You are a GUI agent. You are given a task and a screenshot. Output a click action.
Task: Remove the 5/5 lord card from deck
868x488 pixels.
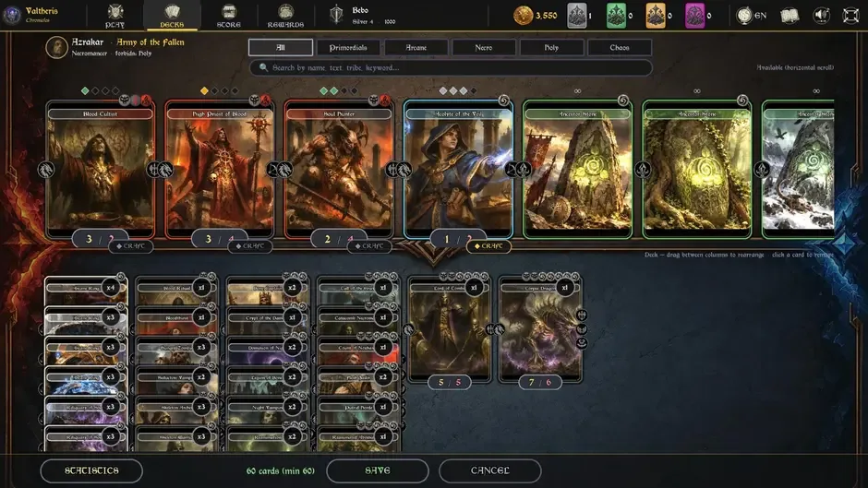(449, 331)
